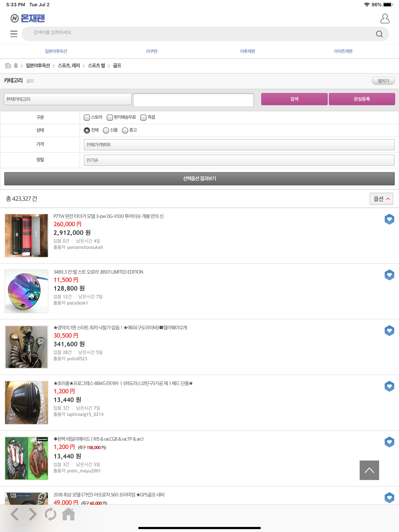This screenshot has height=532, width=399.
Task: Tap the magnifier search icon
Action: [379, 34]
